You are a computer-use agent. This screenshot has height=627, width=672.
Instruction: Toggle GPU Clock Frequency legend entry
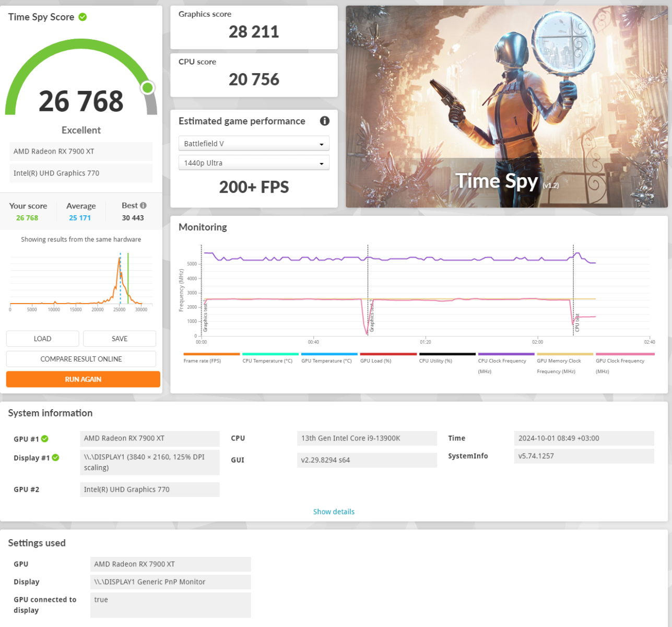pyautogui.click(x=624, y=364)
